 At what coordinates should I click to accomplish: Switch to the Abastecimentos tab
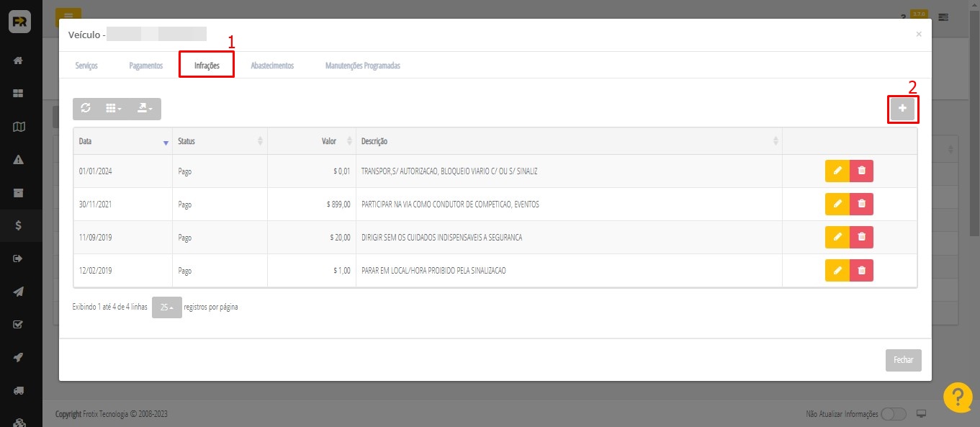(272, 66)
